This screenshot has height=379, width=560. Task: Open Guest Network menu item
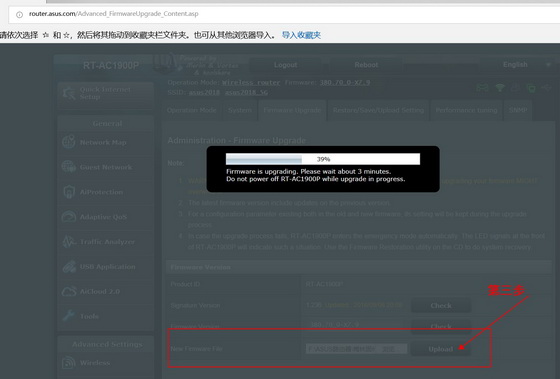coord(105,167)
